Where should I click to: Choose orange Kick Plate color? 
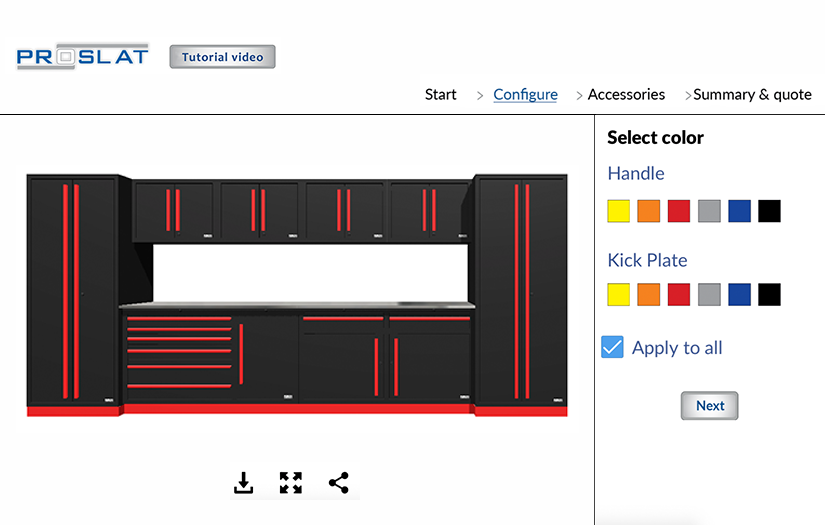click(649, 295)
